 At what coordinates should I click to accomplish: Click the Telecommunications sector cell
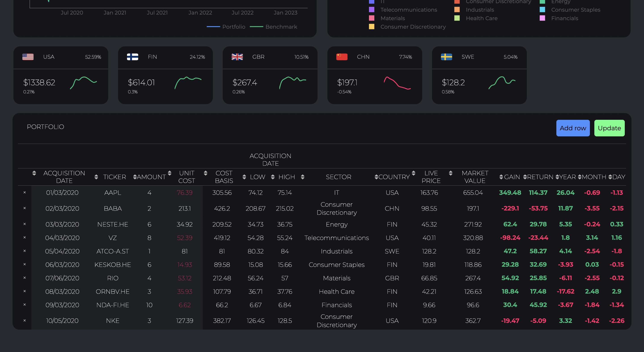337,238
